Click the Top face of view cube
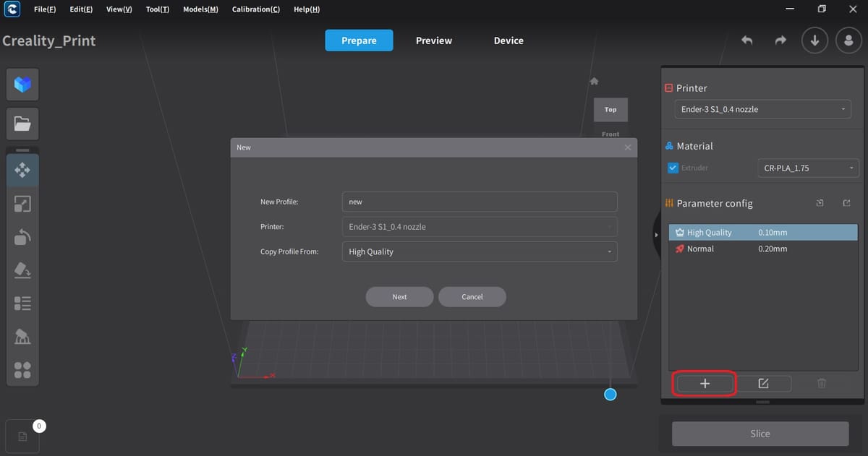 click(610, 110)
